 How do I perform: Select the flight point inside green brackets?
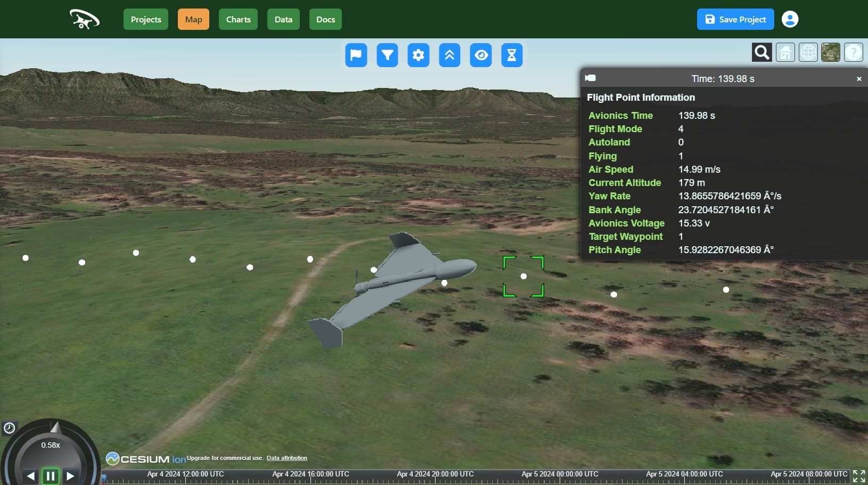tap(523, 276)
